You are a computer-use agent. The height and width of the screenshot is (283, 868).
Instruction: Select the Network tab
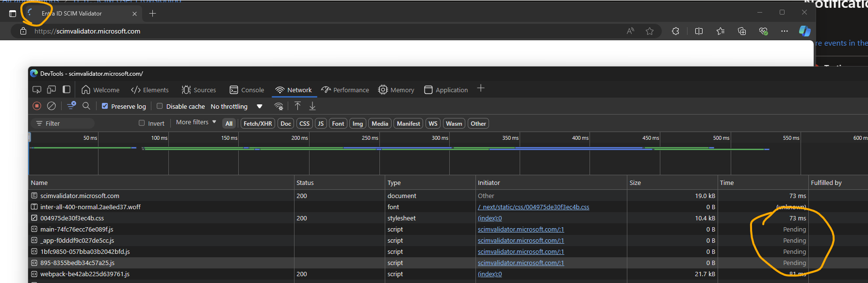[x=294, y=90]
